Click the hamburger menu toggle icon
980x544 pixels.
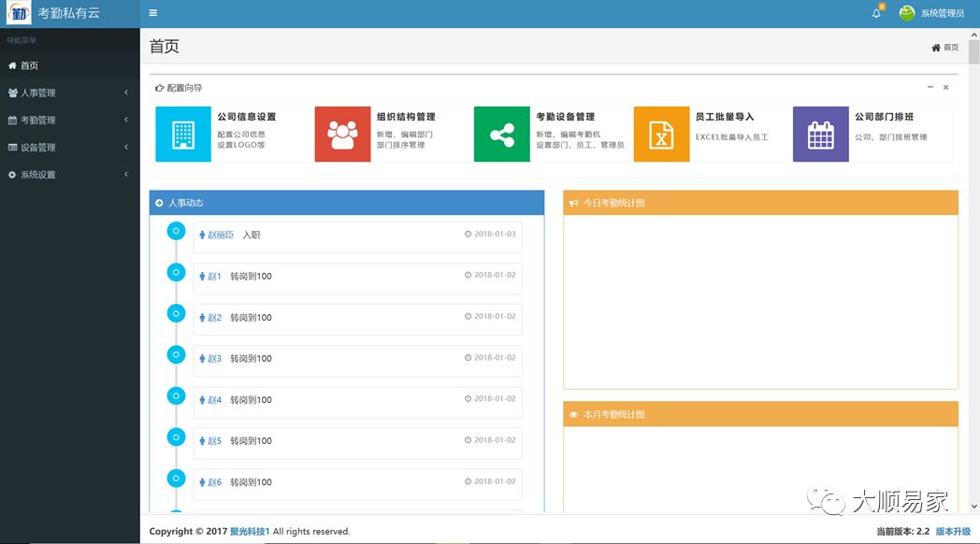point(153,13)
